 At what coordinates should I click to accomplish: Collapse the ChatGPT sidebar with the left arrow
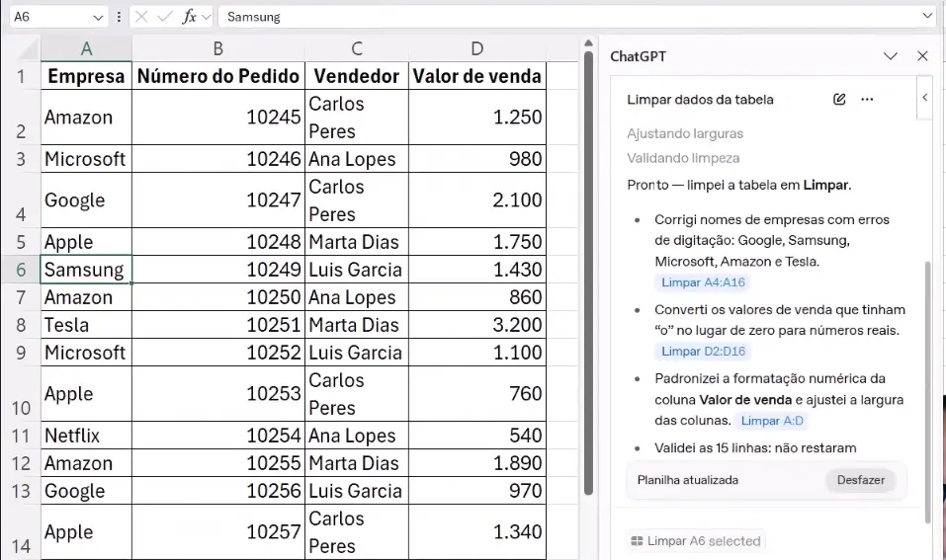coord(925,97)
